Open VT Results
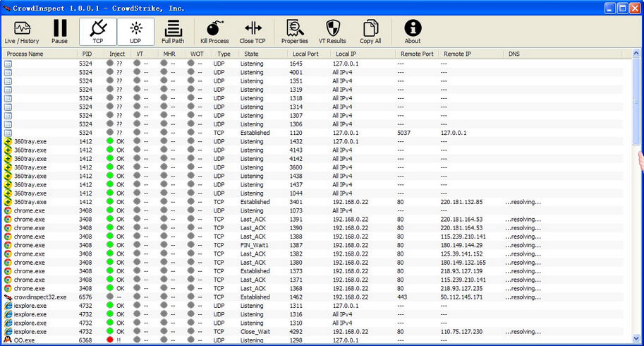This screenshot has width=644, height=346. pos(332,32)
